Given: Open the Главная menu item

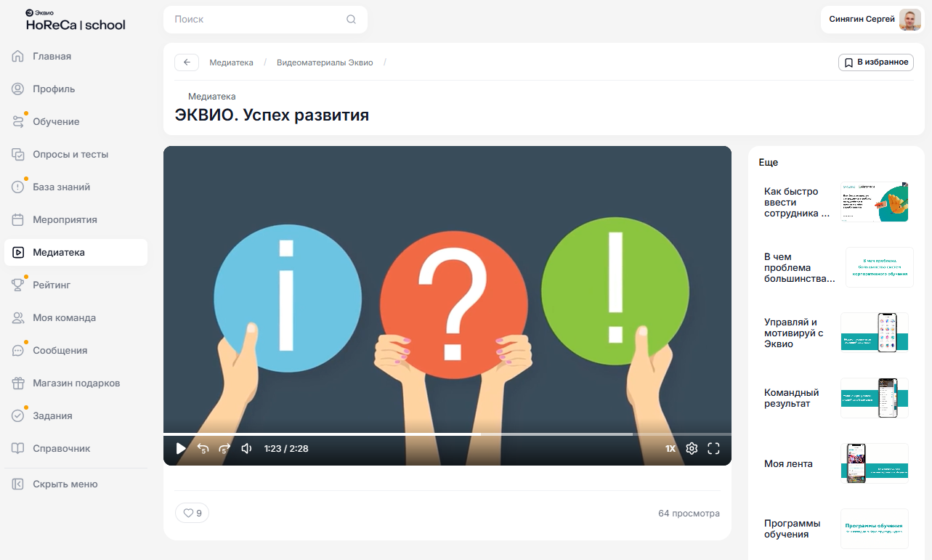Looking at the screenshot, I should 76,57.
